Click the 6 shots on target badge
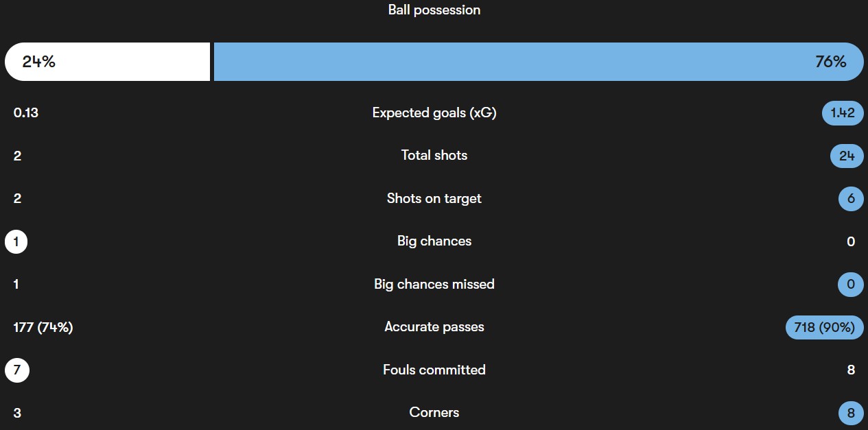This screenshot has height=430, width=868. click(x=851, y=199)
